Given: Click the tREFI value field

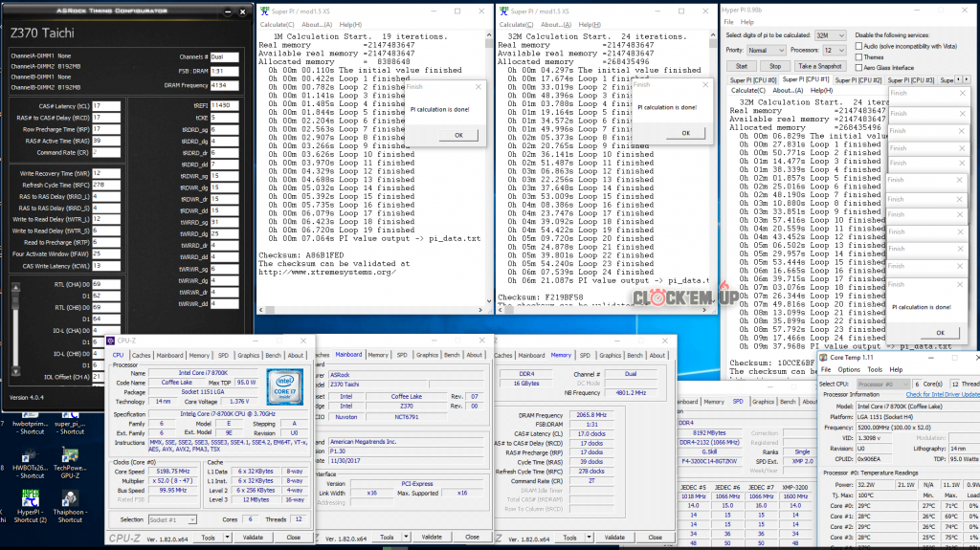Looking at the screenshot, I should pyautogui.click(x=225, y=104).
